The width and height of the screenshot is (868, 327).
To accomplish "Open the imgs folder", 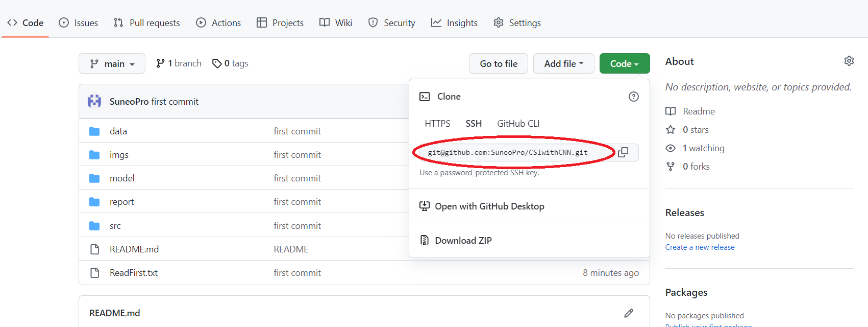I will tap(119, 155).
